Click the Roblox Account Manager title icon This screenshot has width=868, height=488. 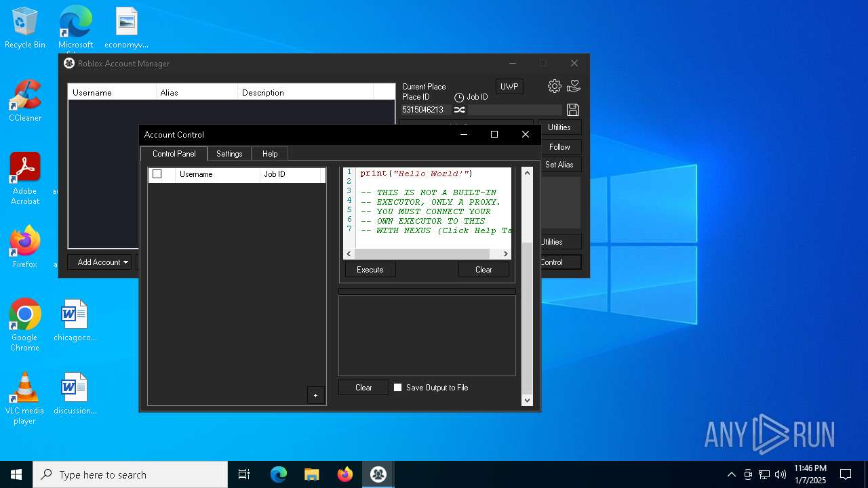tap(69, 63)
